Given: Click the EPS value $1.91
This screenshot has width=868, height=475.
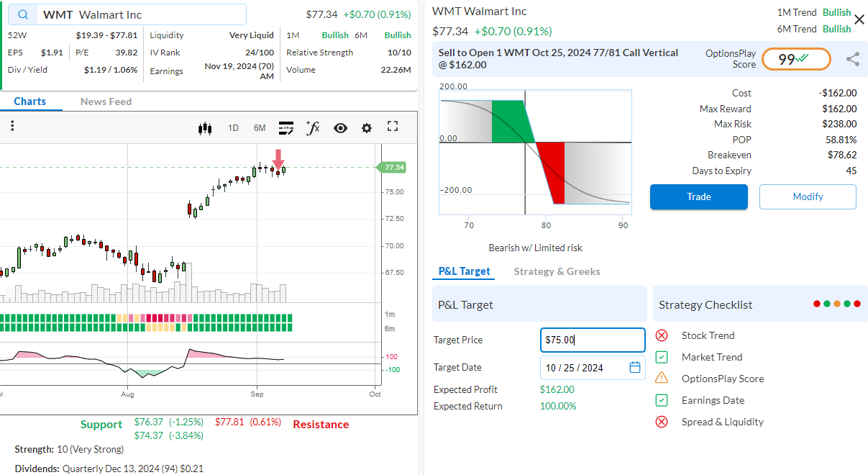Looking at the screenshot, I should (52, 53).
